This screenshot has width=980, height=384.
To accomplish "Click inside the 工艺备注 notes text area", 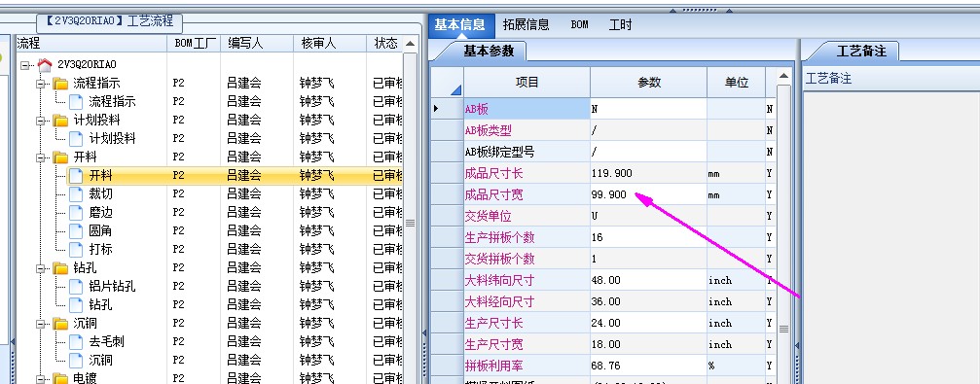I will (891, 237).
